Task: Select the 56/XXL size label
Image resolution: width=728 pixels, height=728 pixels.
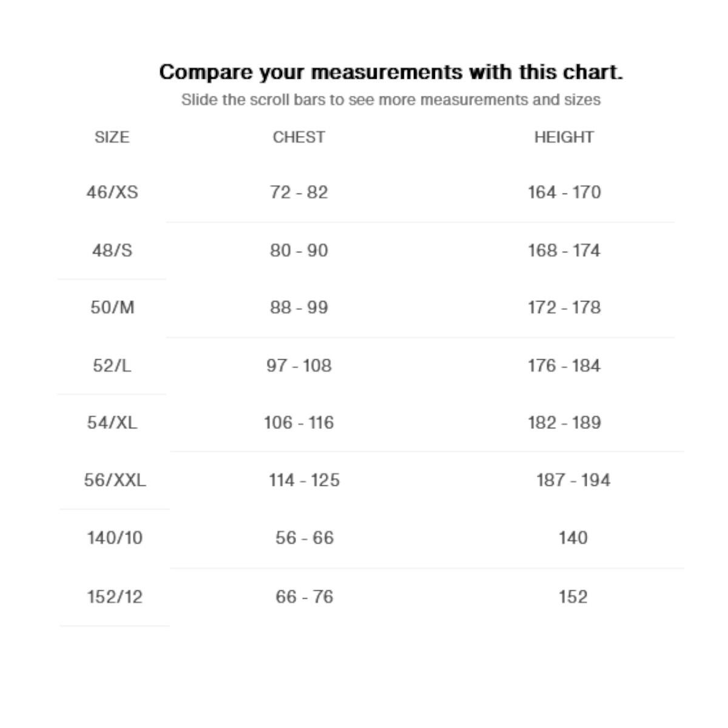Action: coord(115,480)
